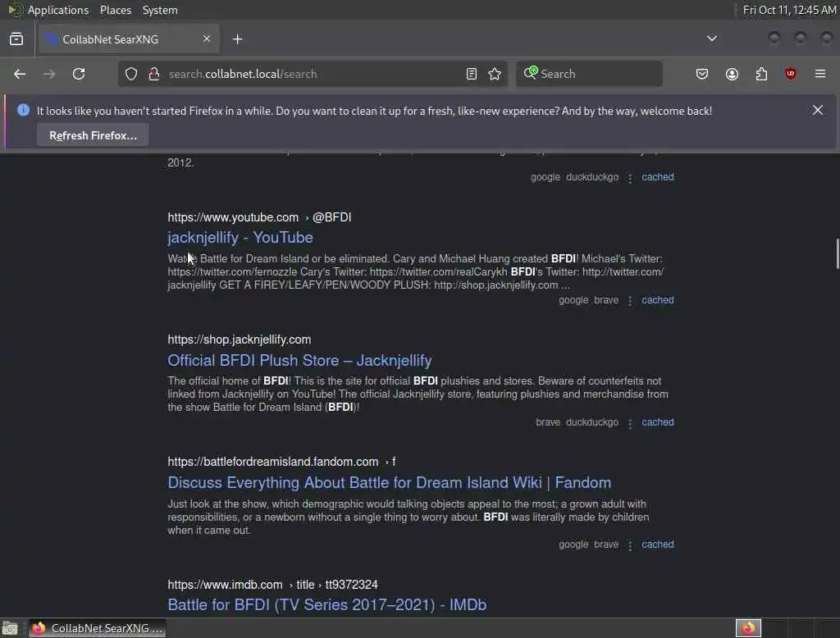Open cached link for the Fandom result

(x=657, y=545)
